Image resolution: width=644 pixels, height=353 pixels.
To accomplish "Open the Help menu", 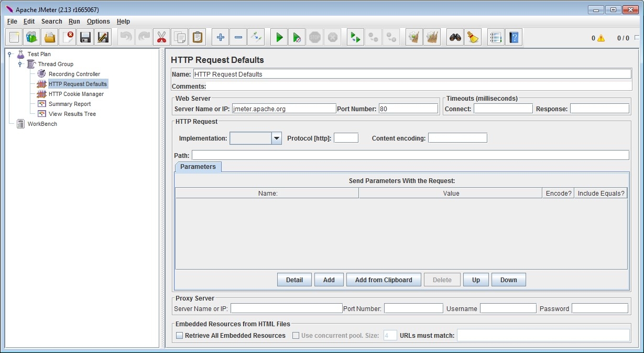I will tap(123, 22).
